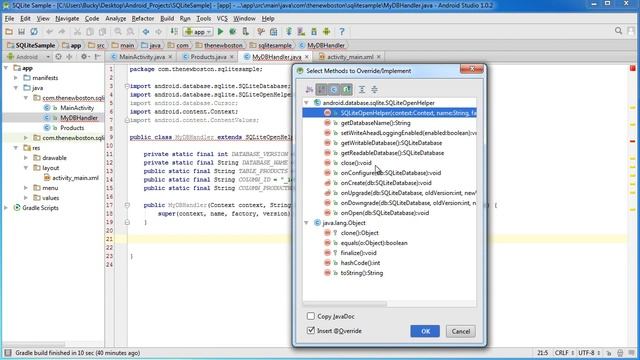Click the collapse all icon in dialog

click(x=374, y=89)
